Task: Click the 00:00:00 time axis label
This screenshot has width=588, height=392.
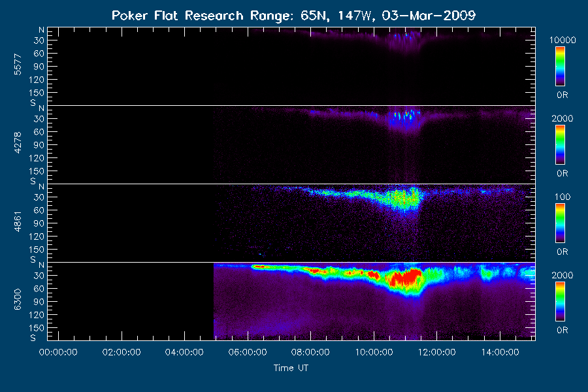Action: click(58, 352)
